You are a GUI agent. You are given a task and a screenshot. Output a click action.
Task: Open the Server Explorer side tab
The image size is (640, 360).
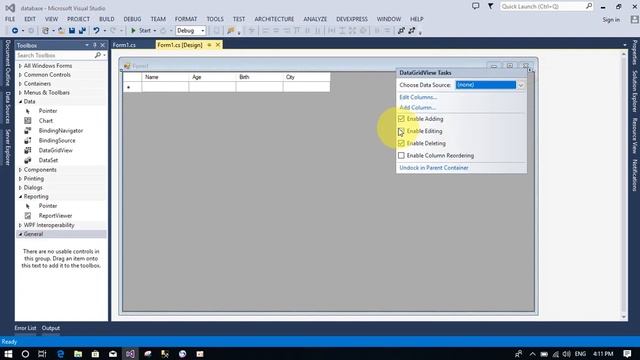click(x=7, y=147)
